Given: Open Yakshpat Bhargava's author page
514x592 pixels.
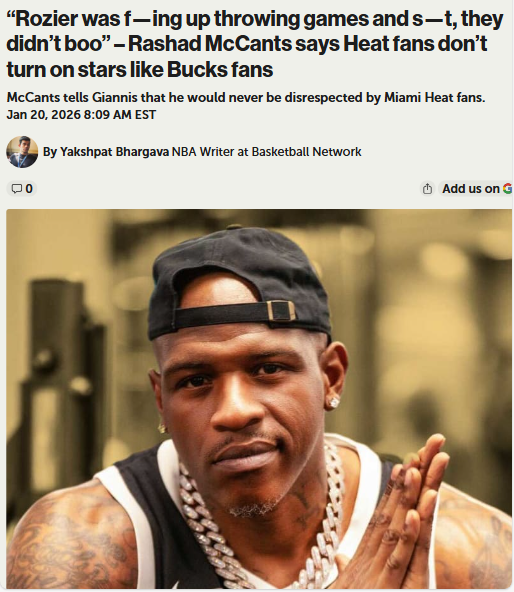Looking at the screenshot, I should click(x=115, y=152).
